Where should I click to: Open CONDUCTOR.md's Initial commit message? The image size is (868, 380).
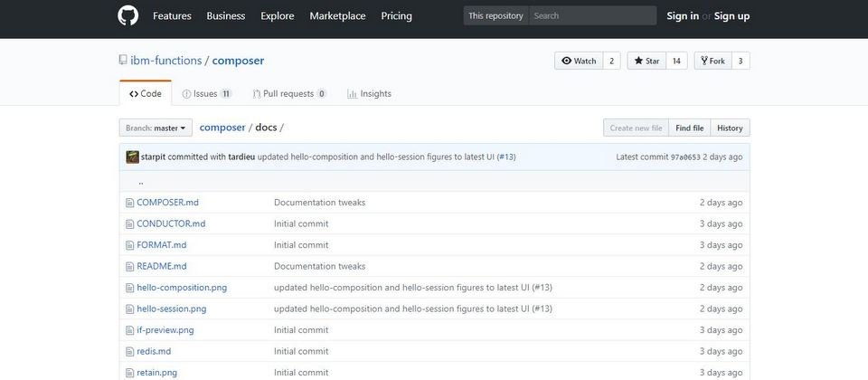(301, 223)
